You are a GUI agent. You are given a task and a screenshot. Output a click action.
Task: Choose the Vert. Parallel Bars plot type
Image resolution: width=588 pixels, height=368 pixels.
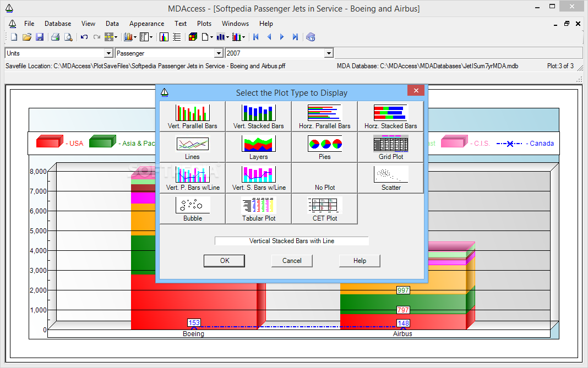tap(192, 116)
